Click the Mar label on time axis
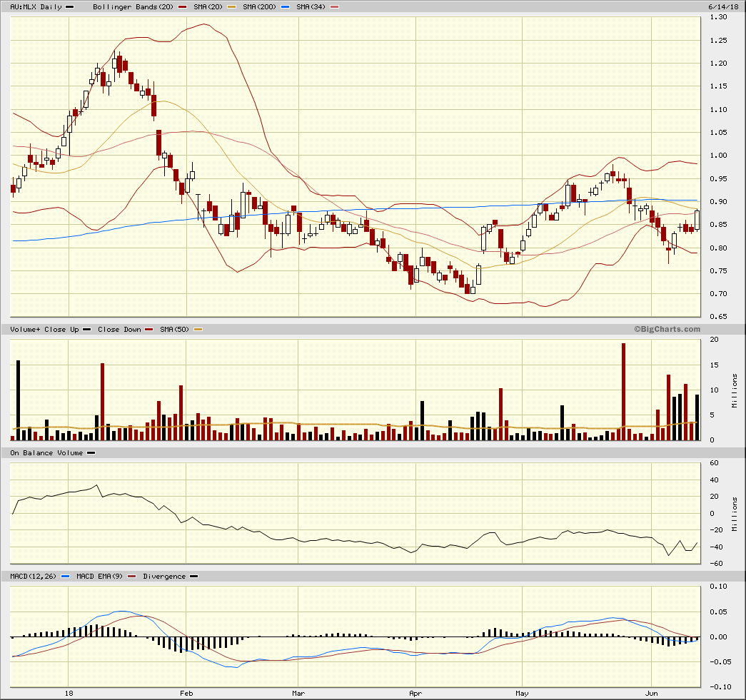Screen dimensions: 746x700 (x=298, y=694)
